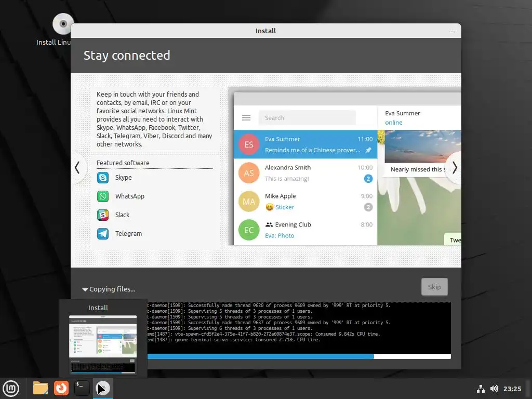532x399 pixels.
Task: Advance to the next slide arrow
Action: (x=454, y=168)
